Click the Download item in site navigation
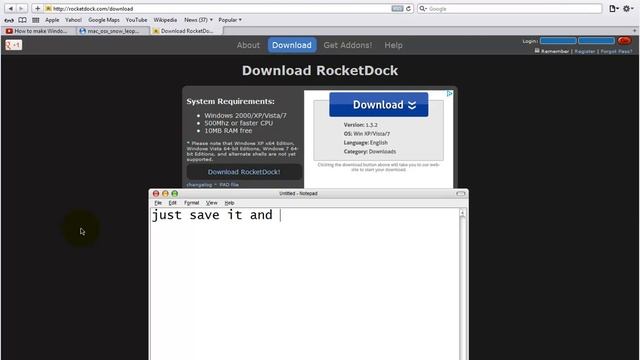Image resolution: width=640 pixels, height=360 pixels. click(x=292, y=45)
